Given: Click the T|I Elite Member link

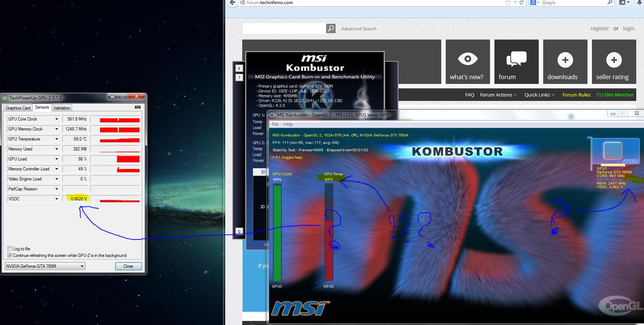Looking at the screenshot, I should click(x=615, y=95).
